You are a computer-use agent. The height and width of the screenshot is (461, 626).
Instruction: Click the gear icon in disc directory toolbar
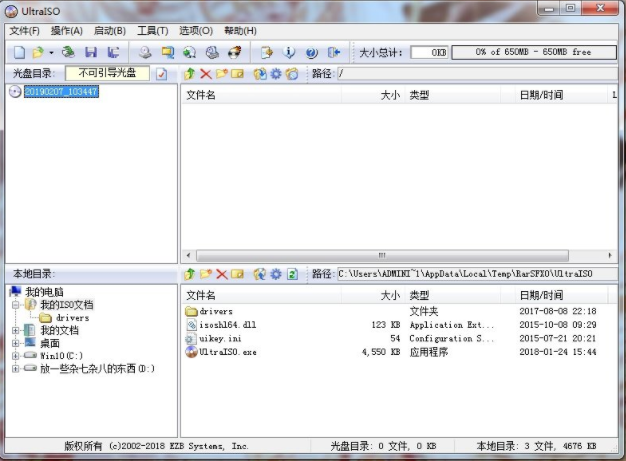tap(276, 74)
